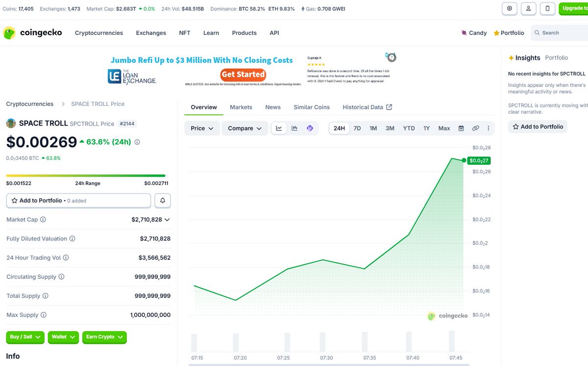Click Add to Portfolio in Insights panel
This screenshot has width=588, height=366.
tap(538, 127)
